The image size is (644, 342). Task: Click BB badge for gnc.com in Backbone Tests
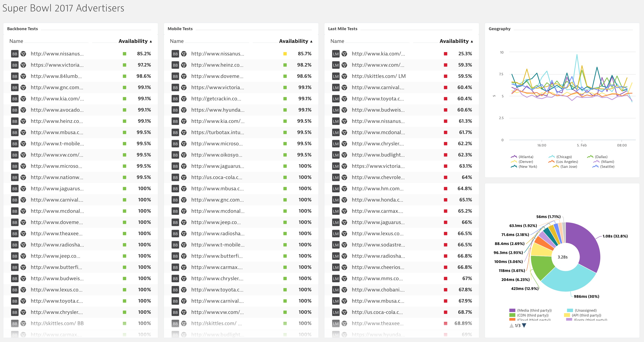coord(15,87)
